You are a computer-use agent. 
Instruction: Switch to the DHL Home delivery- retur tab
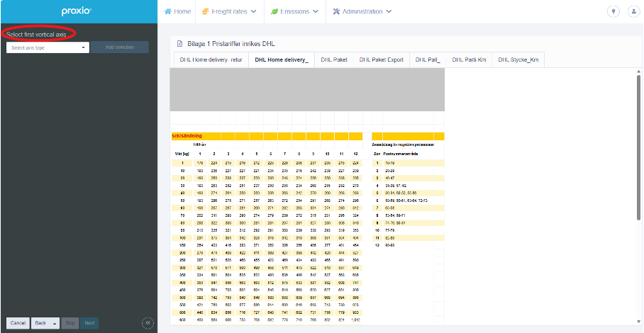(x=211, y=60)
